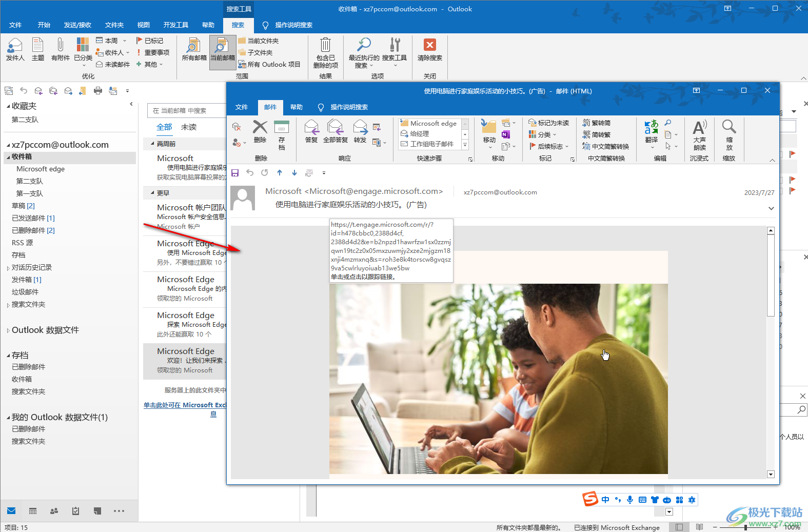Image resolution: width=808 pixels, height=532 pixels.
Task: Open 其他 more filters dropdown
Action: (x=149, y=64)
